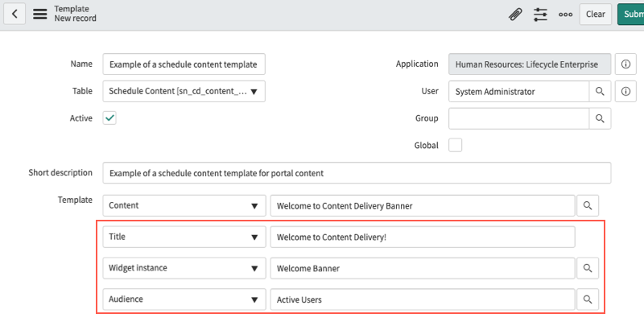
Task: Click the User field containing System Administrator
Action: 519,92
